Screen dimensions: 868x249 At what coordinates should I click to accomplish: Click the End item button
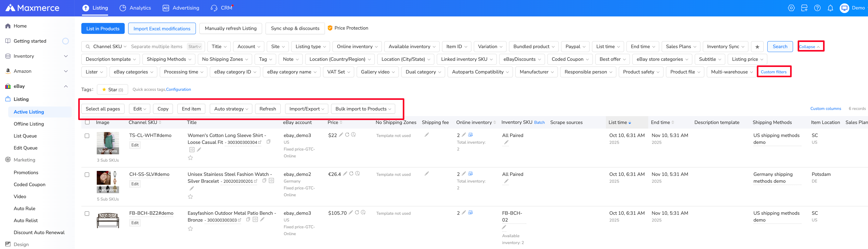pos(191,109)
